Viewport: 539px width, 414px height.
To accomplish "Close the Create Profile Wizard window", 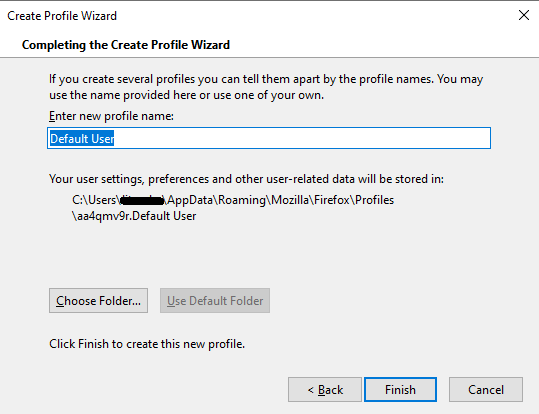I will click(524, 15).
